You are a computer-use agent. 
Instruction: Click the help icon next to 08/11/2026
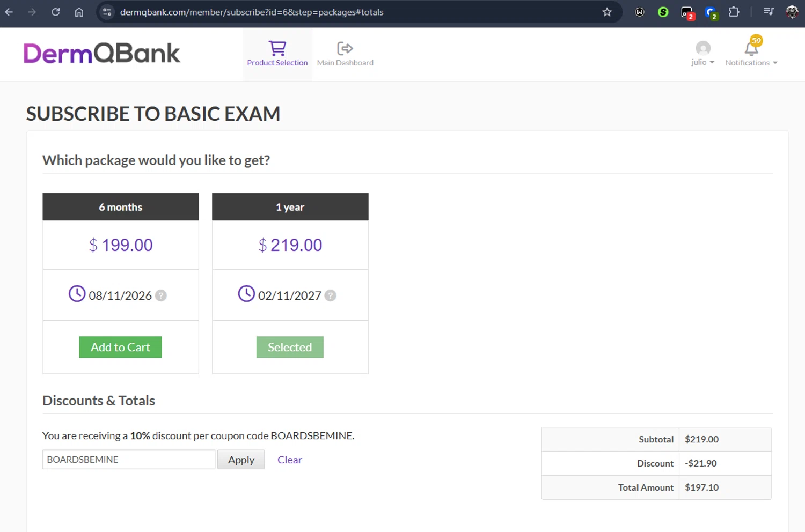pyautogui.click(x=161, y=295)
